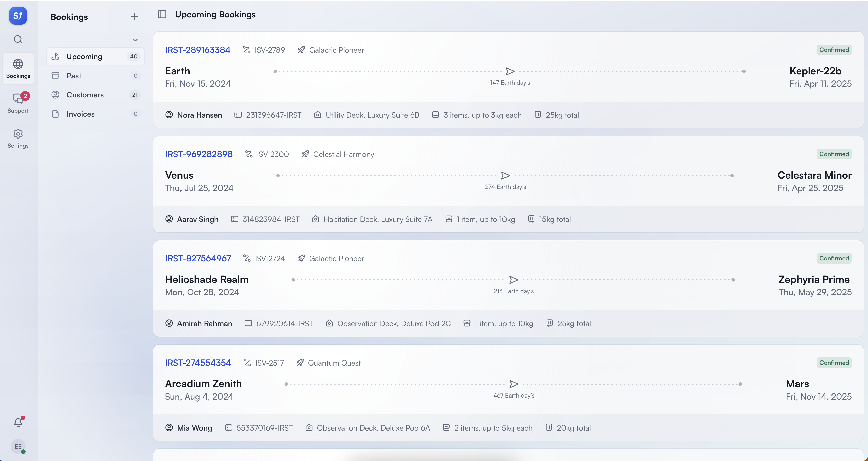Click the app logo icon at top left

pyautogui.click(x=18, y=16)
